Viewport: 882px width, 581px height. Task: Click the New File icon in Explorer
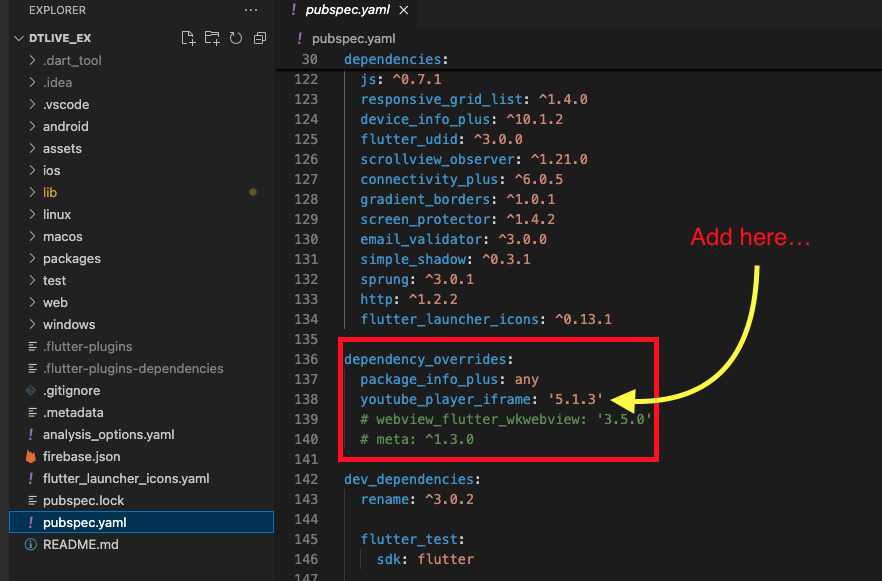coord(188,38)
